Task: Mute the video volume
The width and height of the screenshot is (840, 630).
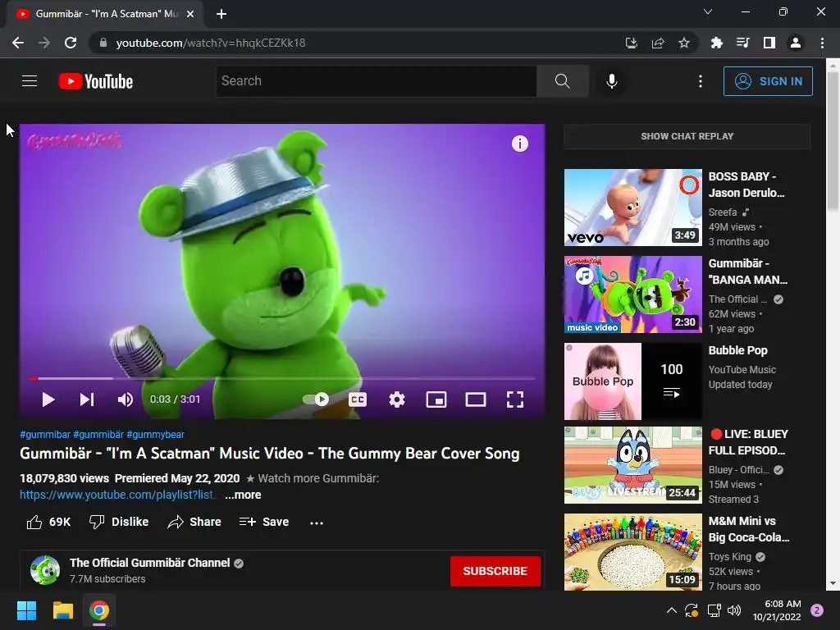Action: tap(125, 399)
